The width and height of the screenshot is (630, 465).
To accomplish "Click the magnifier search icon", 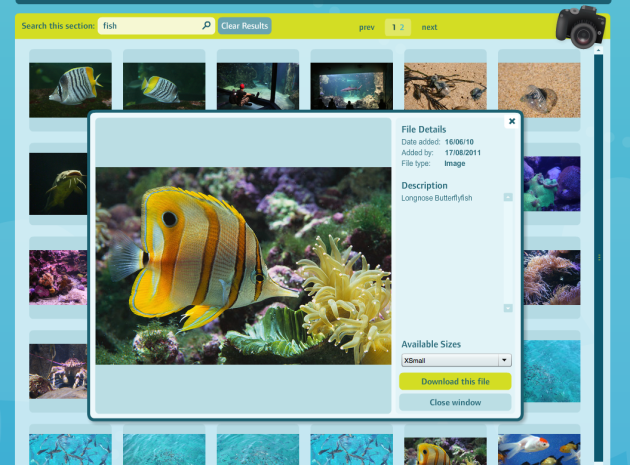I will pos(207,25).
